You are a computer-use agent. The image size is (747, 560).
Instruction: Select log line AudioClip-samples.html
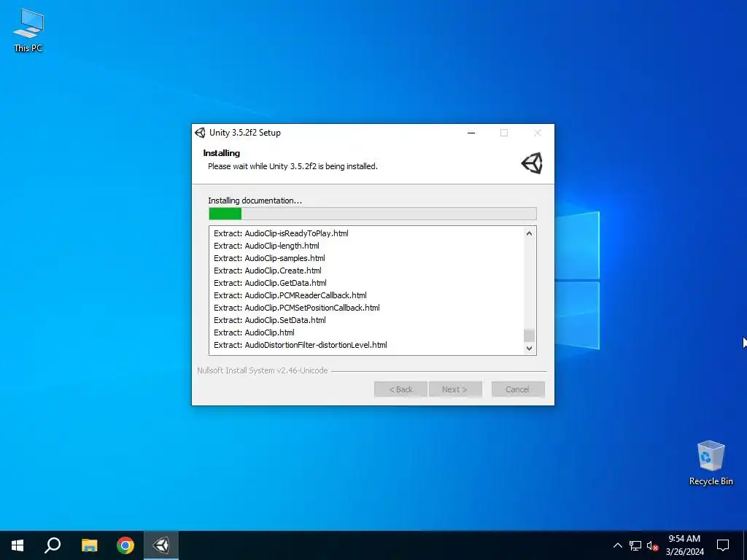coord(269,258)
